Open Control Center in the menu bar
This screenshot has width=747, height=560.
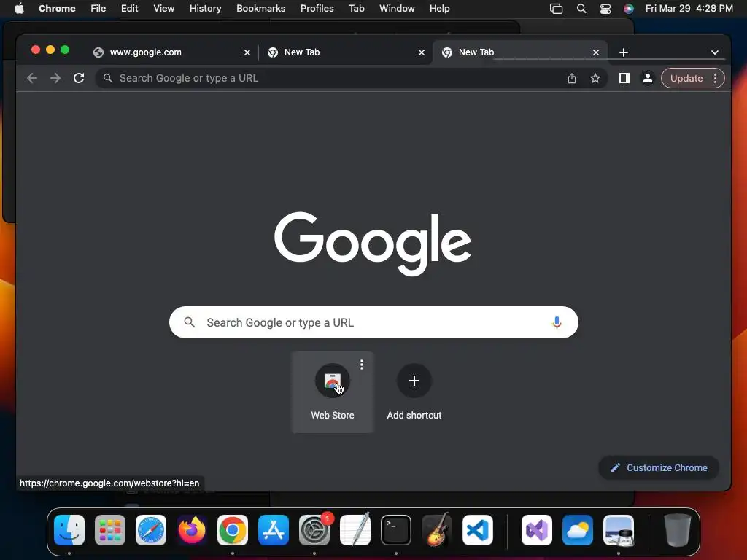[x=605, y=9]
